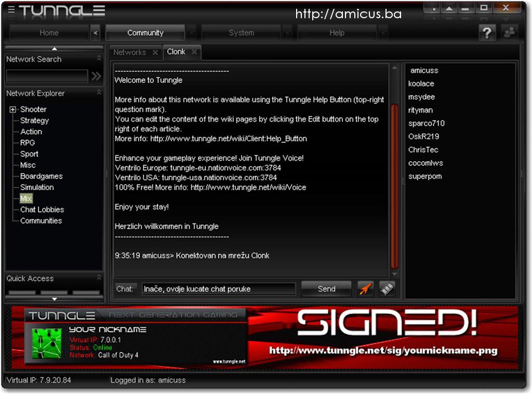
Task: Select the Clonk network tab
Action: [176, 52]
